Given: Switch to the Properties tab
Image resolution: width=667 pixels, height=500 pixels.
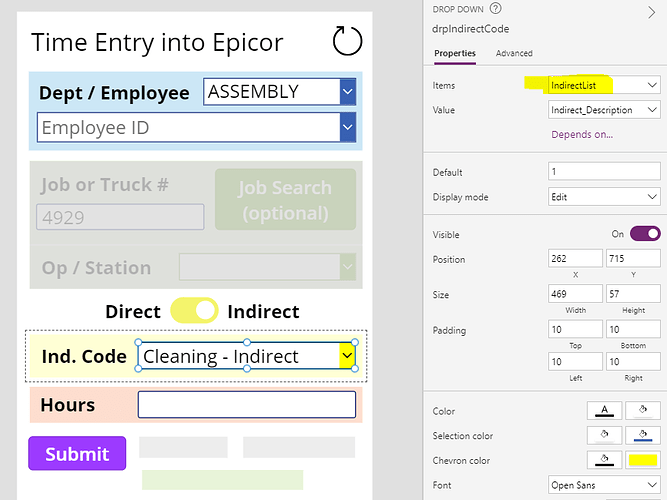Looking at the screenshot, I should pos(455,53).
